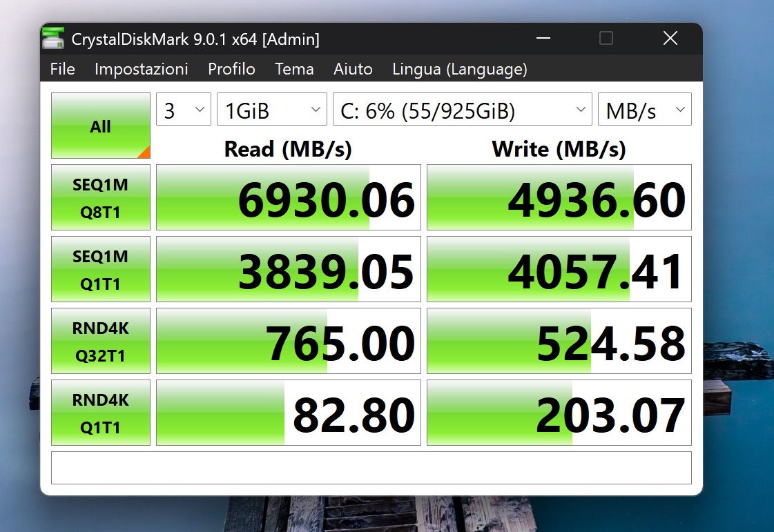Viewport: 774px width, 532px height.
Task: Open the test count dropdown showing 3
Action: click(184, 109)
